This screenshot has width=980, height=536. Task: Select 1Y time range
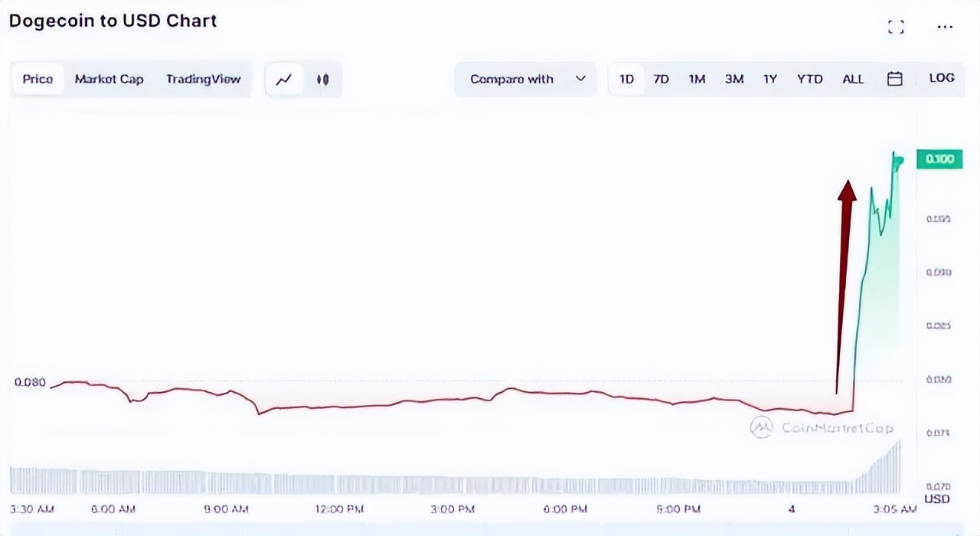click(770, 79)
